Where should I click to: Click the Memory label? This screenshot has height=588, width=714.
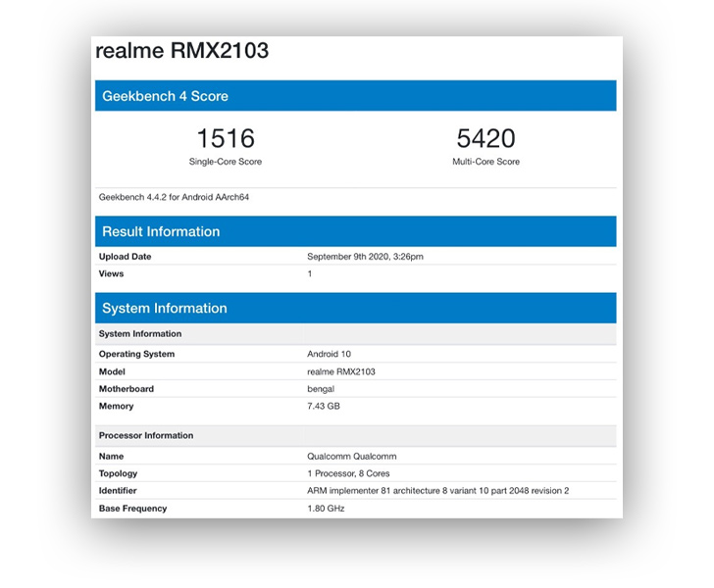pyautogui.click(x=116, y=406)
